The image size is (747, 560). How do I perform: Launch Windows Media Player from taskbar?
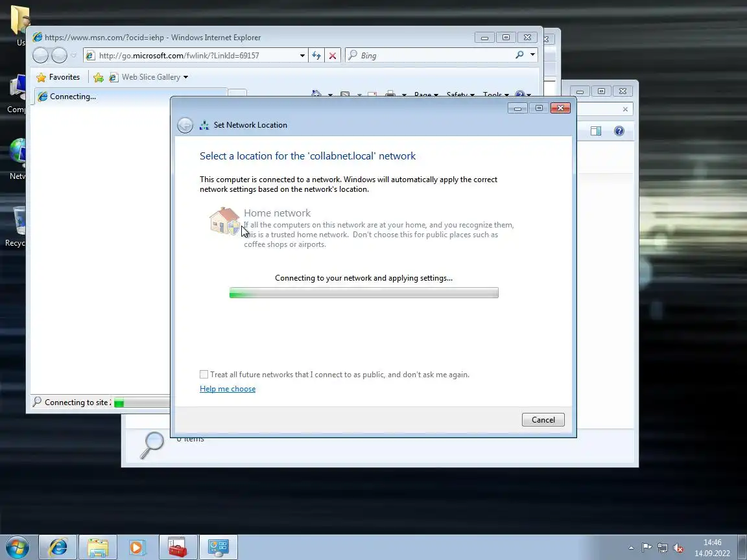click(x=137, y=547)
